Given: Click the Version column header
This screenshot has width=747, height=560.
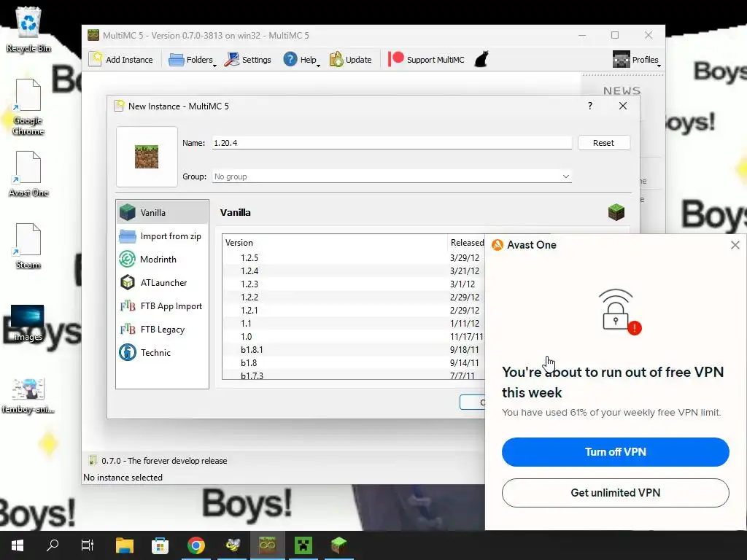Looking at the screenshot, I should point(334,243).
